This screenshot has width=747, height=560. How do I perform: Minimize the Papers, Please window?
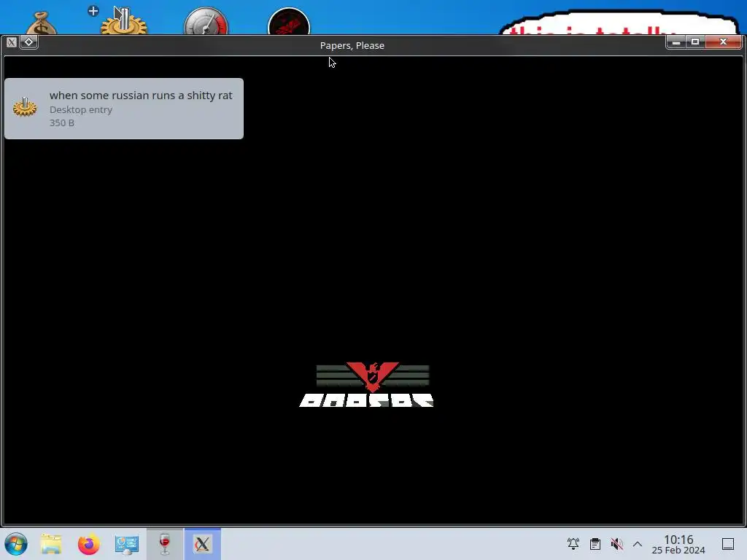pos(676,42)
